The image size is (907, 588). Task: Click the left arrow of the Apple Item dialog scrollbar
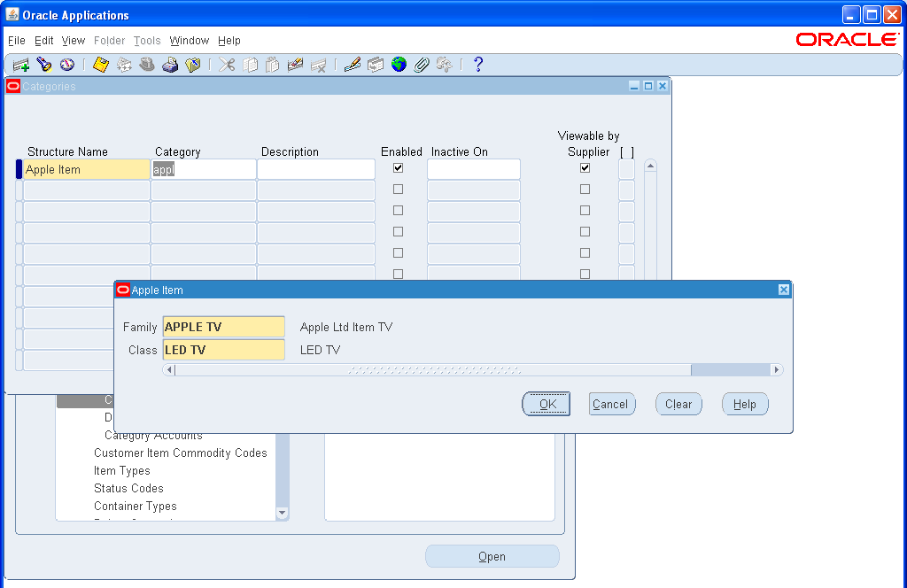(169, 369)
